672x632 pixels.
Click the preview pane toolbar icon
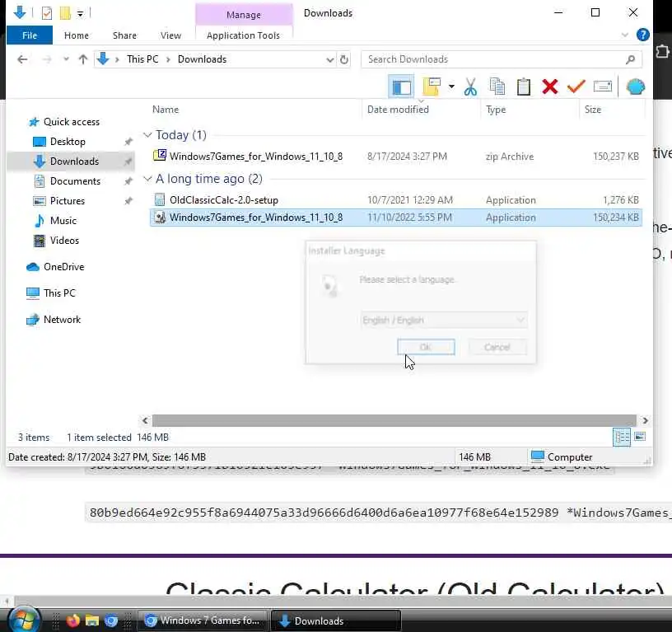(401, 87)
